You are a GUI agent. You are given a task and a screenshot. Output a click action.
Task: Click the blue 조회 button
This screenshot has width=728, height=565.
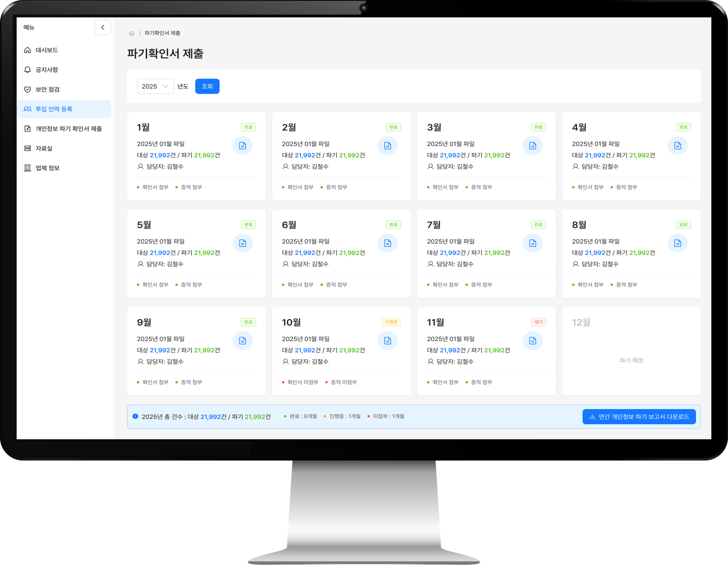point(207,86)
